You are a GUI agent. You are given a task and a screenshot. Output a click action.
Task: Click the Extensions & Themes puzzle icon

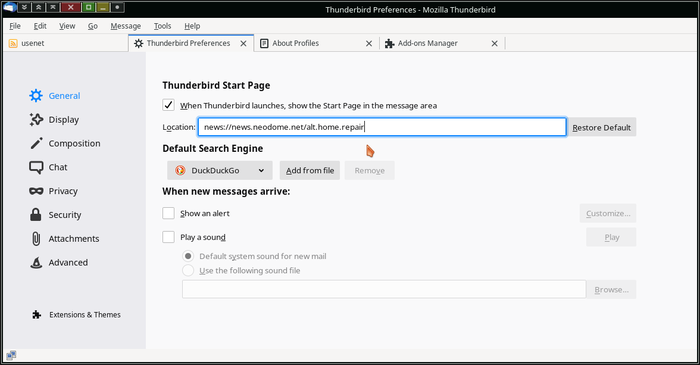tap(37, 315)
